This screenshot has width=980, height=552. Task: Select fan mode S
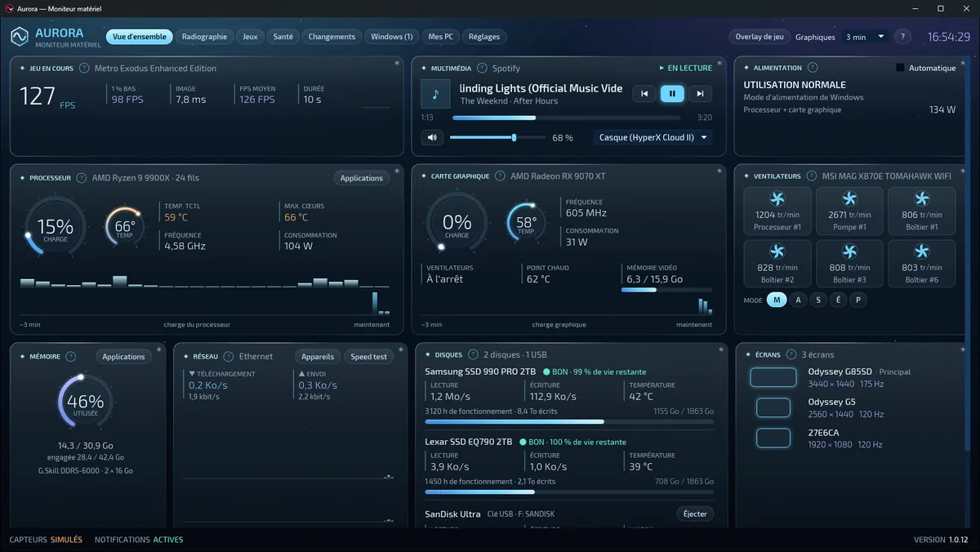[818, 300]
